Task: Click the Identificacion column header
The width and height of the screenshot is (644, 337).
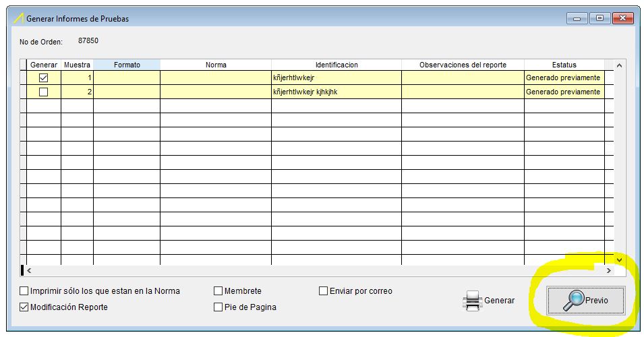Action: (336, 65)
